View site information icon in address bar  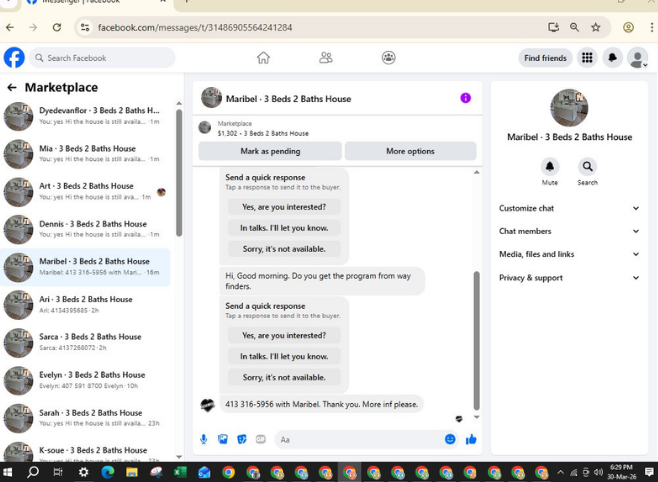(x=85, y=28)
